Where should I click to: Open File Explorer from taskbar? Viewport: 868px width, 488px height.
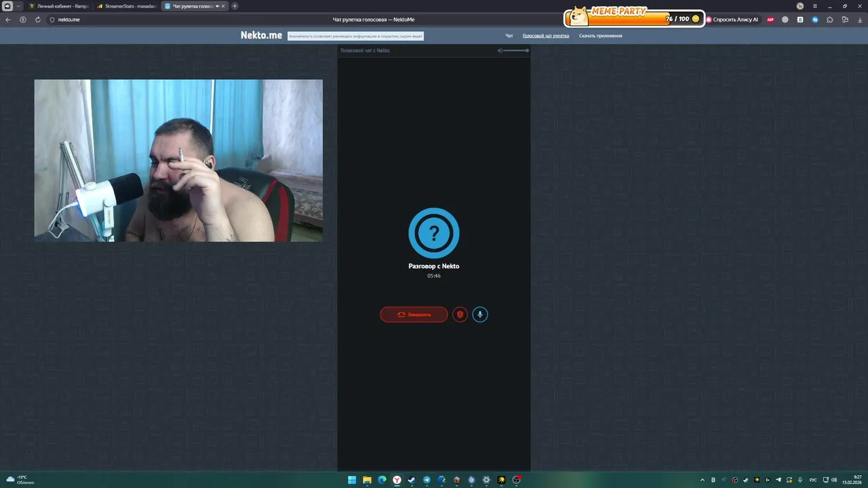click(367, 480)
